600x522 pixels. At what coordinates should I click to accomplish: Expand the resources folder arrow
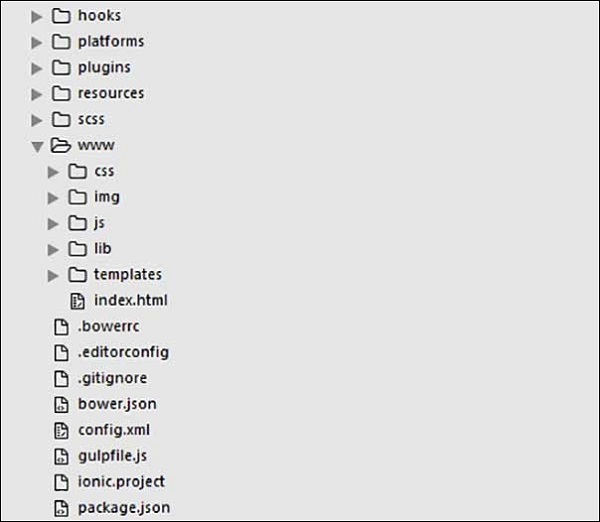(37, 94)
